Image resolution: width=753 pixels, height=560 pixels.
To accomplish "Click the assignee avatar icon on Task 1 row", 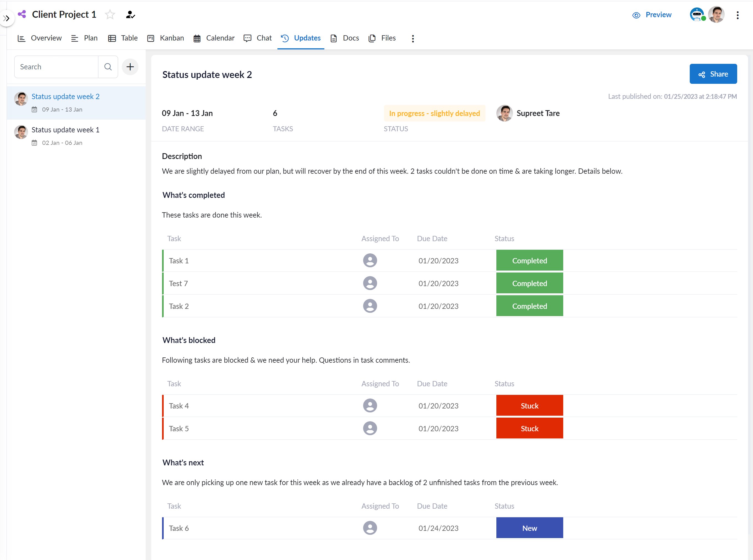I will click(370, 260).
